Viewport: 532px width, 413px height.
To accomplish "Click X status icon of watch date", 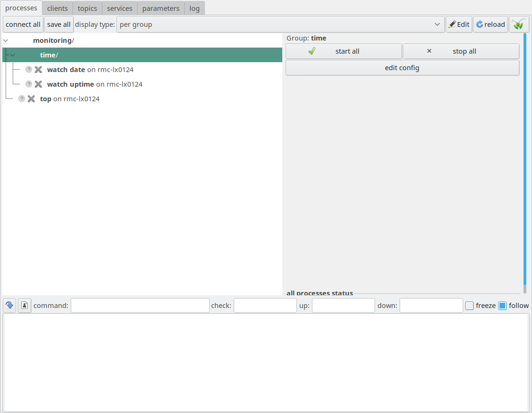I will point(38,70).
